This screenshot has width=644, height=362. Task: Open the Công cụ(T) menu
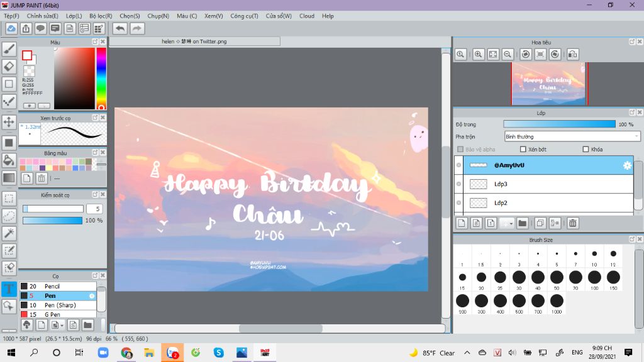244,16
